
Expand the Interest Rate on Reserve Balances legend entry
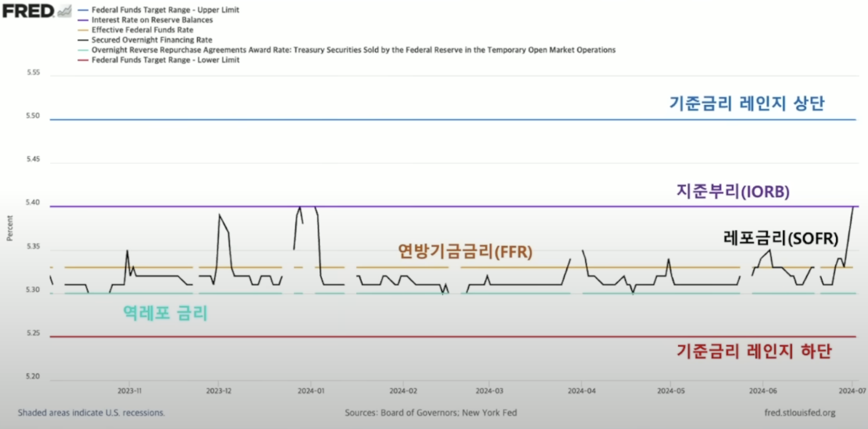pyautogui.click(x=152, y=20)
